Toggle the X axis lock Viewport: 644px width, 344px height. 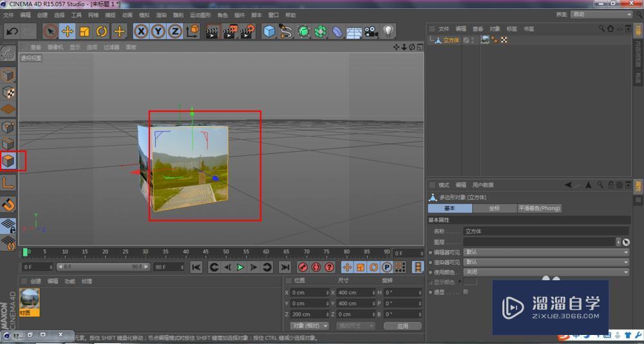coord(141,31)
